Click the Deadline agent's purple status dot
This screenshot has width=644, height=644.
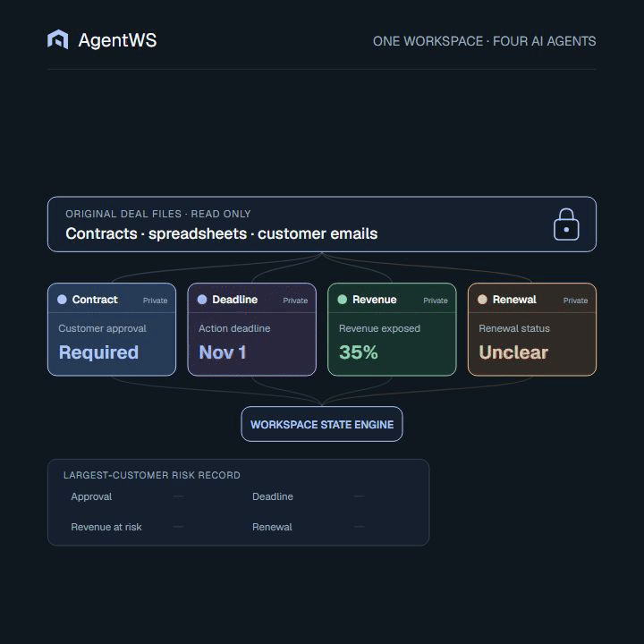202,300
